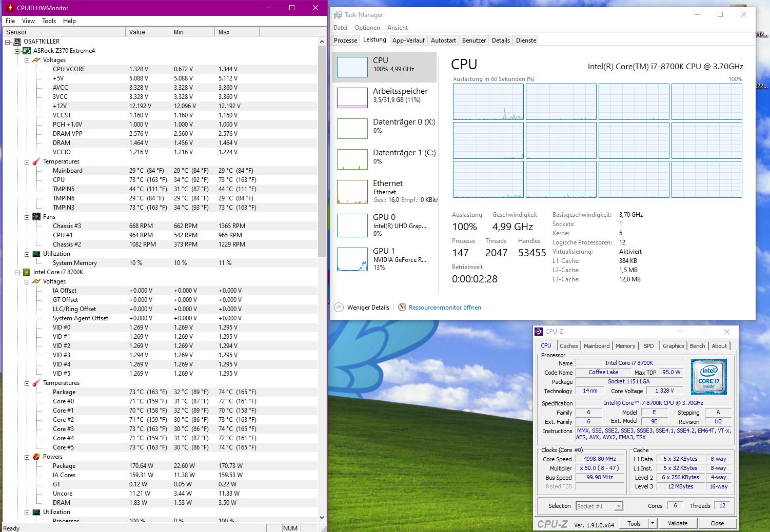Open the Graphics tab in CPU-Z
This screenshot has width=770, height=532.
(x=673, y=346)
